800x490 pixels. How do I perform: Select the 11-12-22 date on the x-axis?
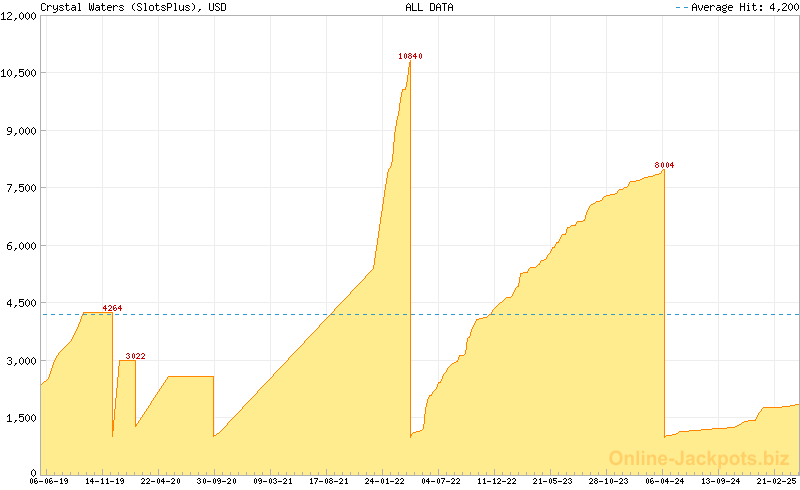point(497,481)
